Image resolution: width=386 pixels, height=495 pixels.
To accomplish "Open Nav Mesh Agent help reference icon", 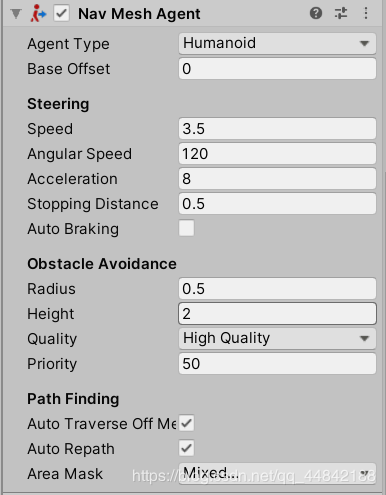I will point(316,13).
